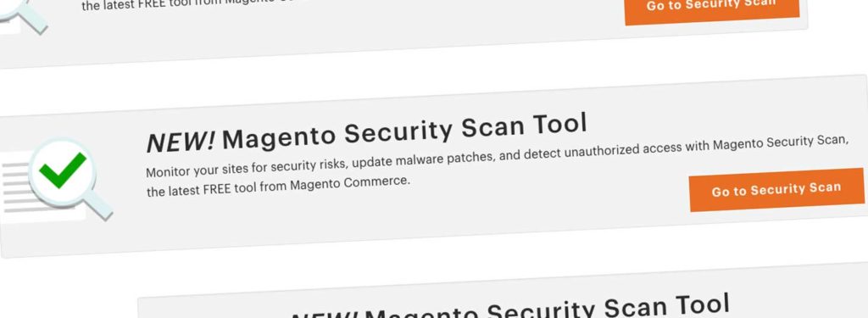
Task: Click the cut-off Go to Security Scan button at top
Action: (x=712, y=8)
